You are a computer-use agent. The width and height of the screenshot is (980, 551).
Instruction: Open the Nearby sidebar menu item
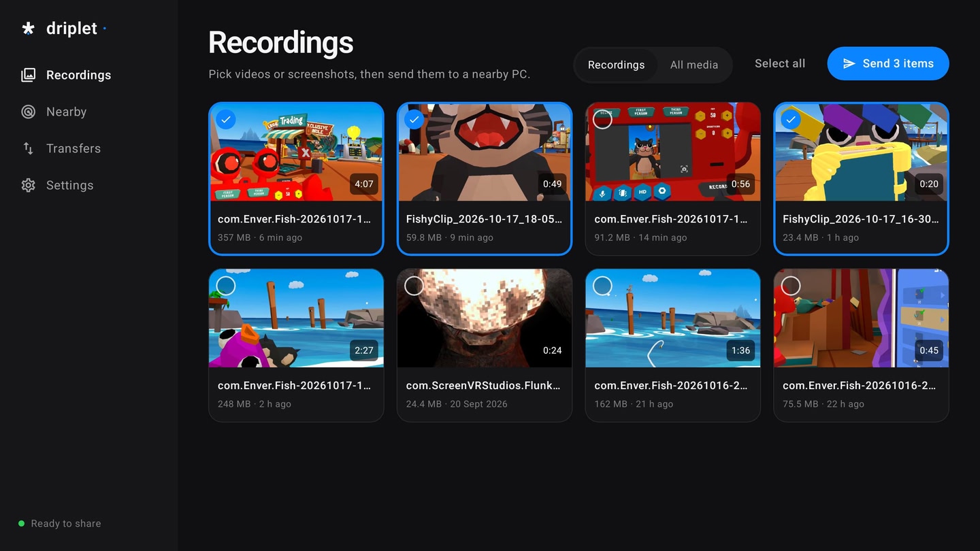tap(66, 112)
